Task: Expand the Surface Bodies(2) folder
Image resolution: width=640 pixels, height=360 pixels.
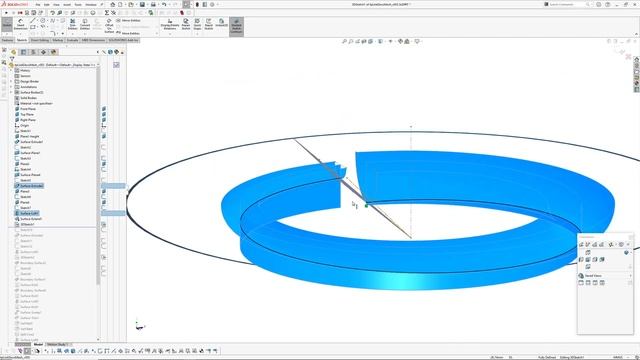Action: (11, 92)
